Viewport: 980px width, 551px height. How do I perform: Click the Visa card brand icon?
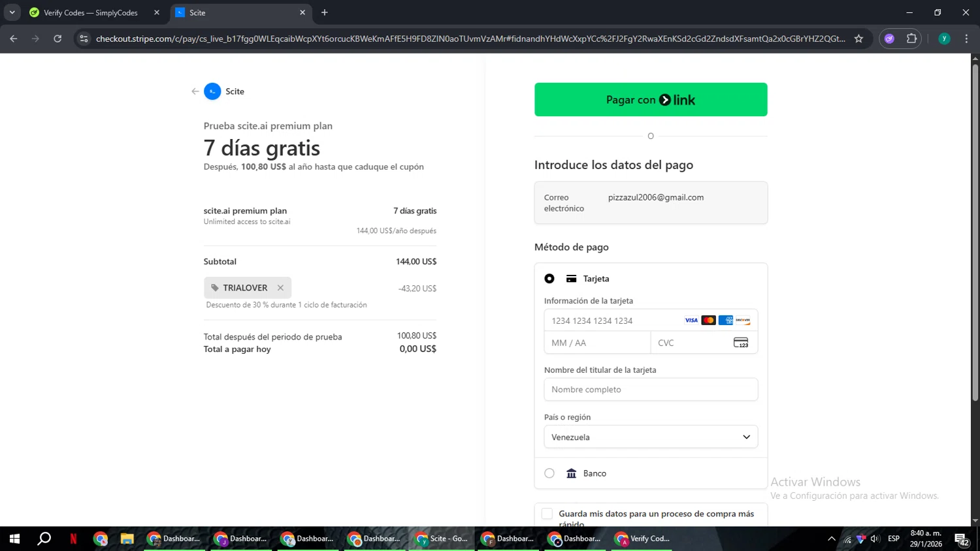[691, 321]
